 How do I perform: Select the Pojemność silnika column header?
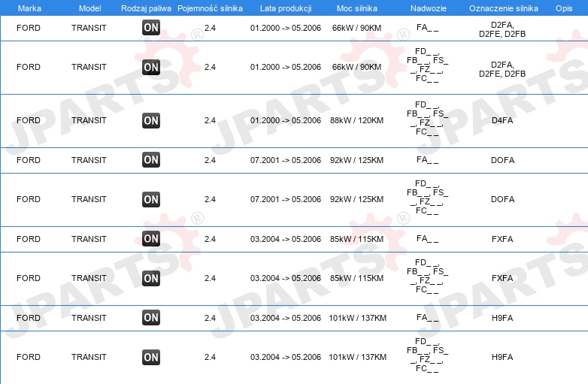(210, 8)
